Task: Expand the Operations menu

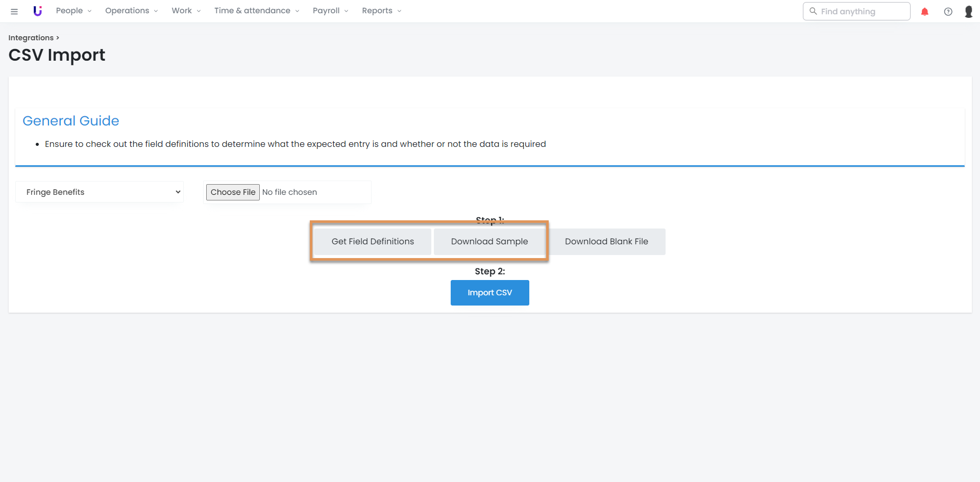Action: [x=131, y=11]
